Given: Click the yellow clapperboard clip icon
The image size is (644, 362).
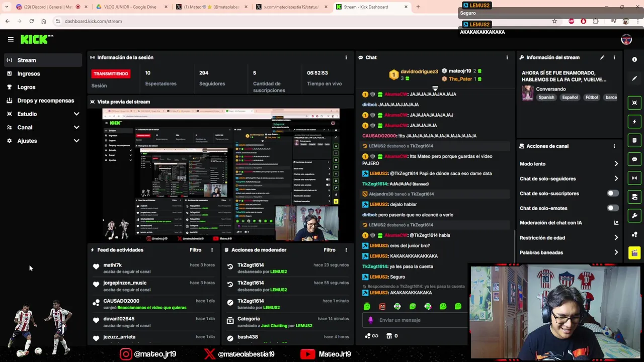Looking at the screenshot, I should (634, 253).
